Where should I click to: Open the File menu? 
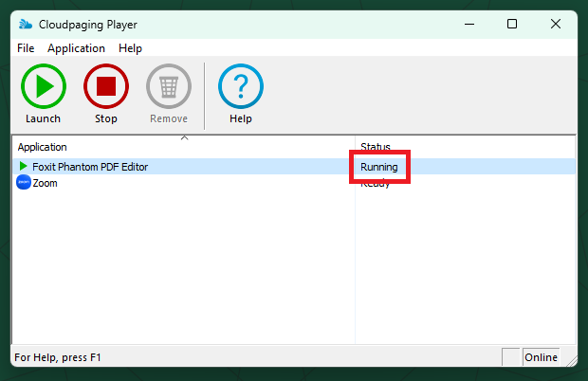pyautogui.click(x=26, y=48)
